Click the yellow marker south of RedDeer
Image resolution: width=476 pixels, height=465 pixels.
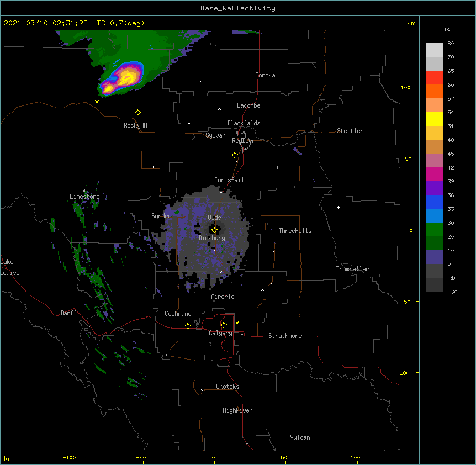[235, 155]
